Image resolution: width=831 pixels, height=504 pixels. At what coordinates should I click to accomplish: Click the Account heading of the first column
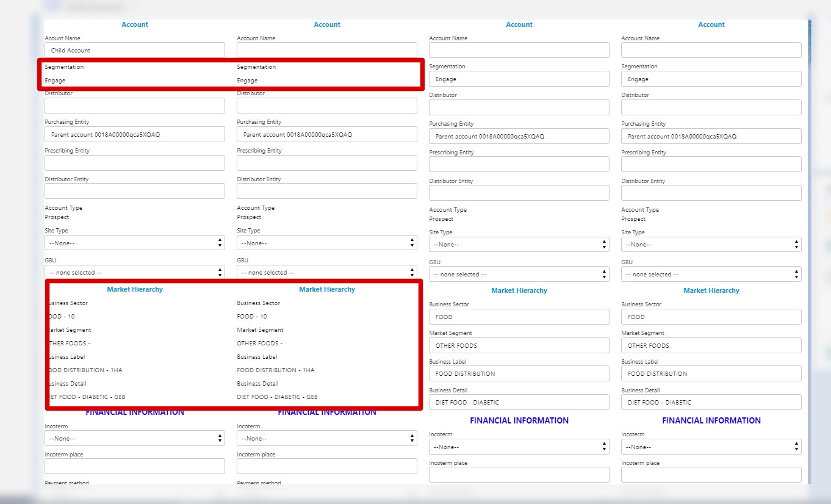pos(135,24)
